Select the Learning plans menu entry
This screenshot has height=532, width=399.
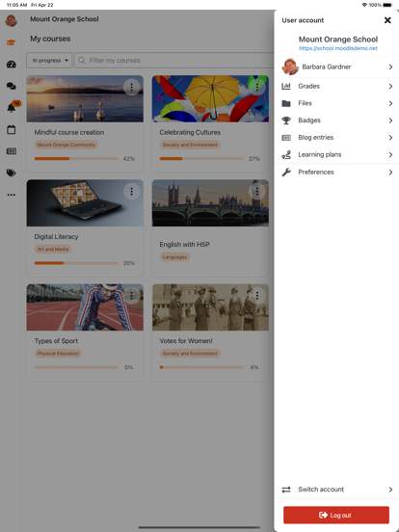point(336,155)
